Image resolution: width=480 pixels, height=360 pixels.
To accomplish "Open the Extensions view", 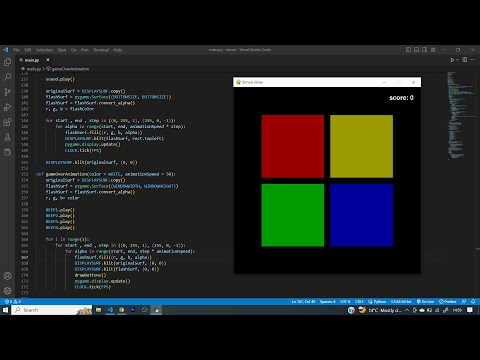I will pyautogui.click(x=7, y=122).
